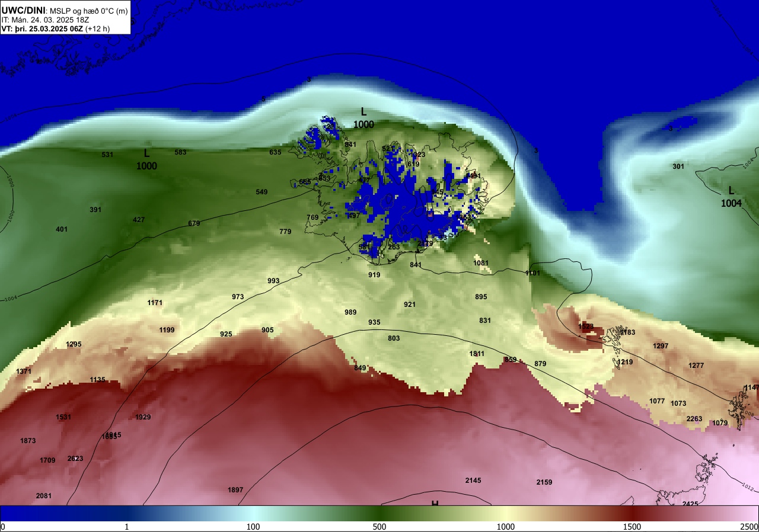Click the 921 height value

[410, 305]
